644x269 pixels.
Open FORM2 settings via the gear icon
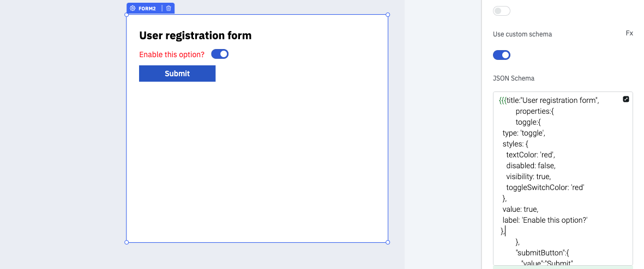coord(133,8)
